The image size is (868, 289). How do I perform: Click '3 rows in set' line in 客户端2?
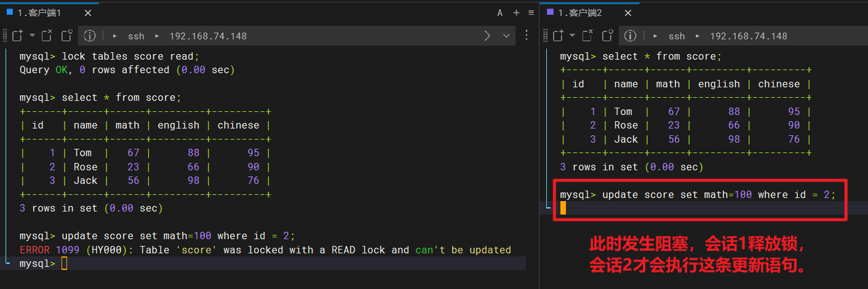pyautogui.click(x=632, y=167)
